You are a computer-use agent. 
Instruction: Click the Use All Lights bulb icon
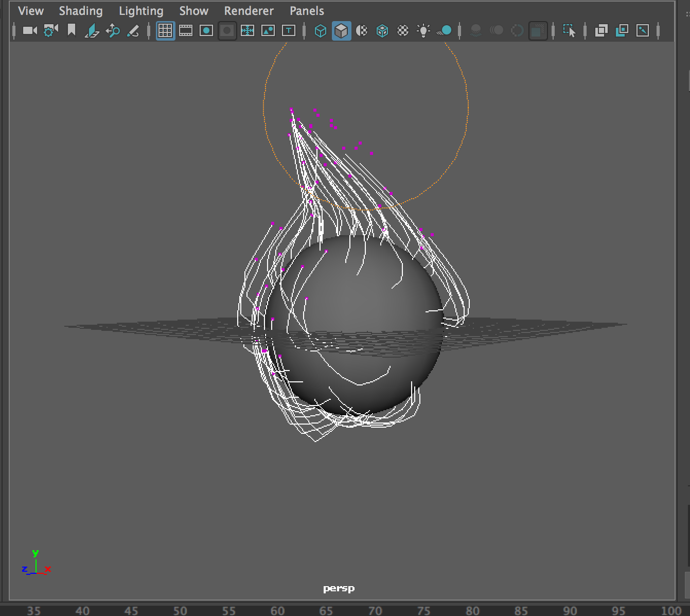tap(423, 31)
